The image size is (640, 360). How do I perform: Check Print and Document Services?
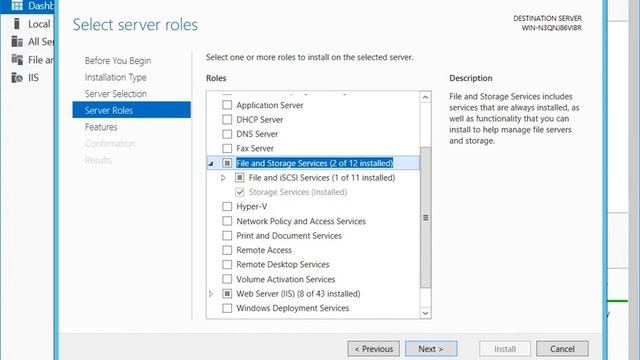[x=227, y=236]
